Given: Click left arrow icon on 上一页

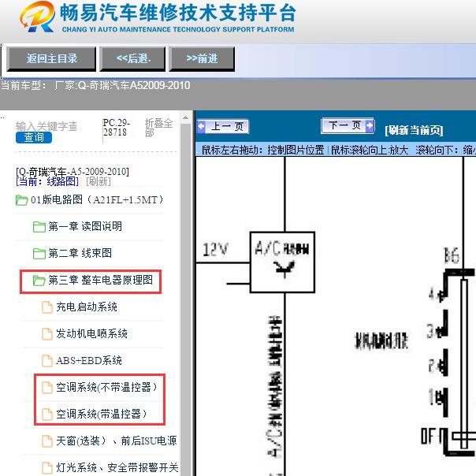Looking at the screenshot, I should pyautogui.click(x=201, y=126).
